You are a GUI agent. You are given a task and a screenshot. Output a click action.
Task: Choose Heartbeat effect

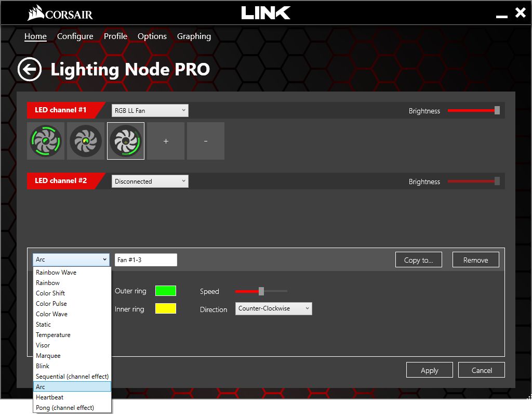point(72,397)
